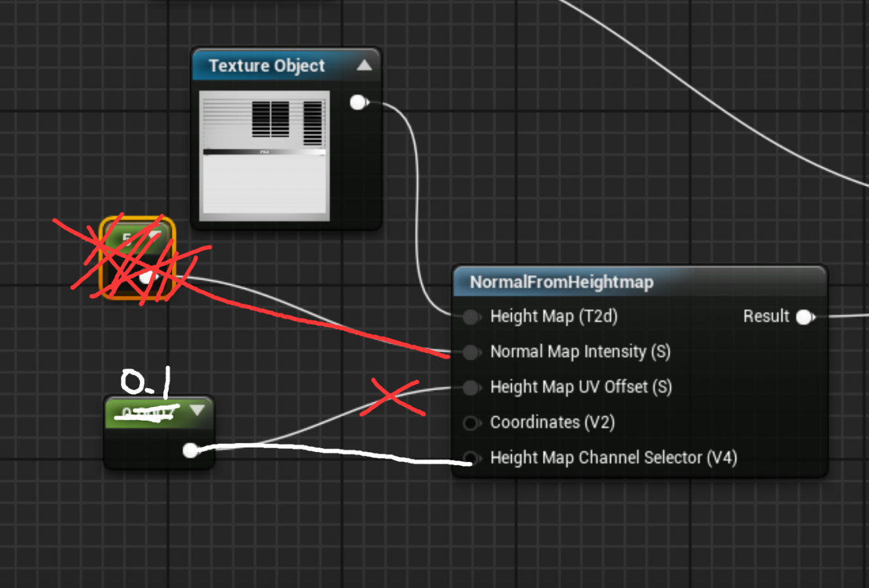
Task: Click the Height Map (T2d) label
Action: coord(554,316)
